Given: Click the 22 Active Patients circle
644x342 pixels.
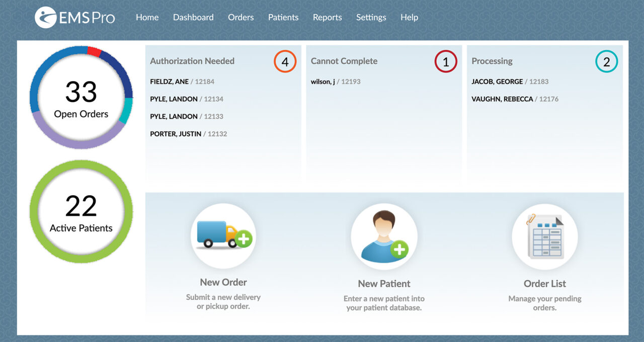Looking at the screenshot, I should point(81,212).
